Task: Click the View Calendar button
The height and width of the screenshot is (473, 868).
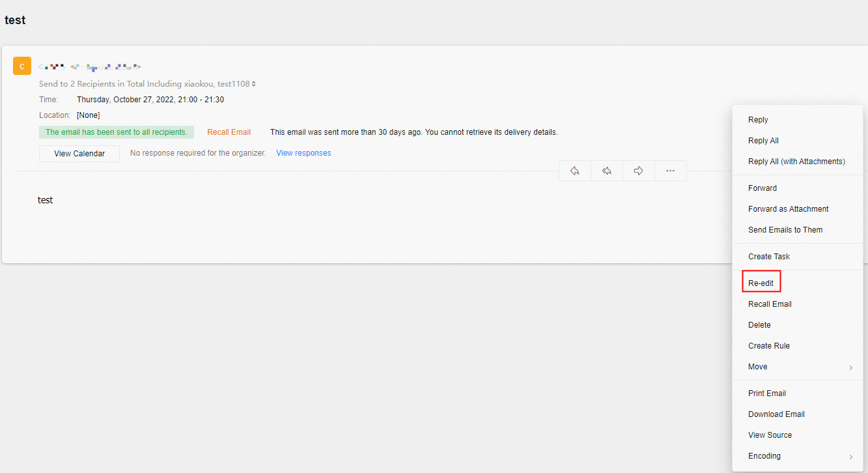Action: click(79, 153)
